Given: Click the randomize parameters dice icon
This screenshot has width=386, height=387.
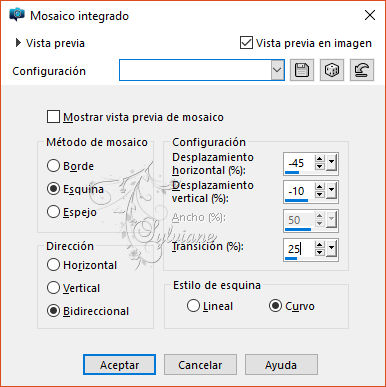Looking at the screenshot, I should pos(332,70).
